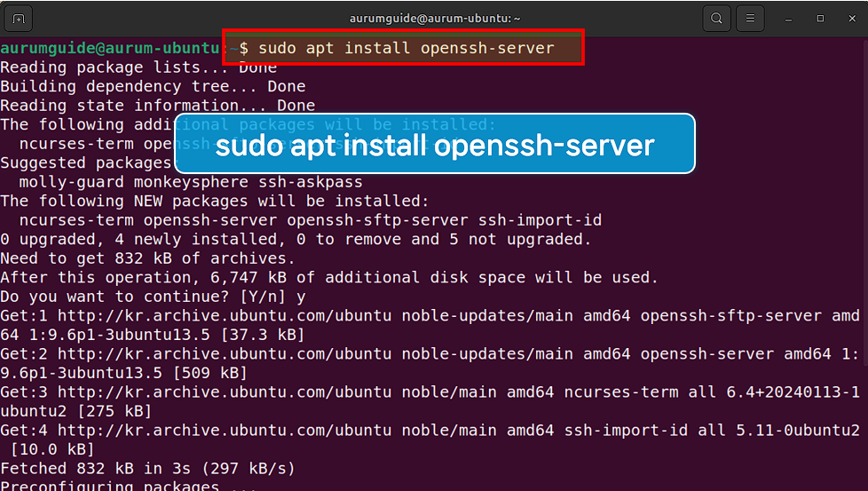The image size is (868, 491).
Task: Click 'Need to get 832 kB of archives.'
Action: coord(148,258)
